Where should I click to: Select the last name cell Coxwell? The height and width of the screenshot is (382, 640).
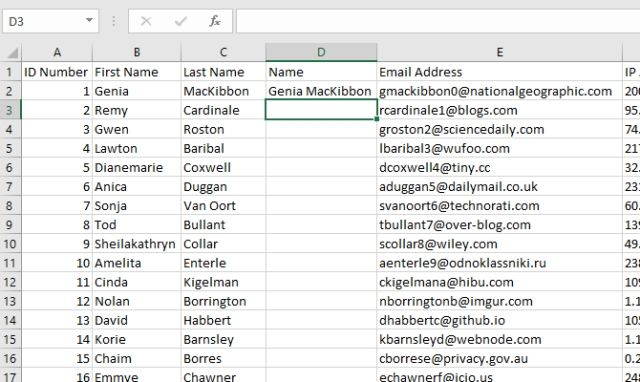click(223, 167)
